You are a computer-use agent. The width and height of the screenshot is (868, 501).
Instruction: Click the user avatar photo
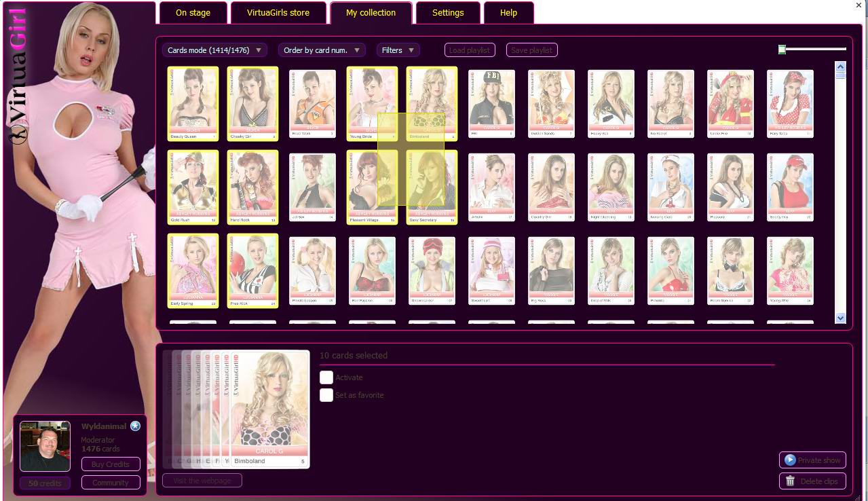[45, 446]
